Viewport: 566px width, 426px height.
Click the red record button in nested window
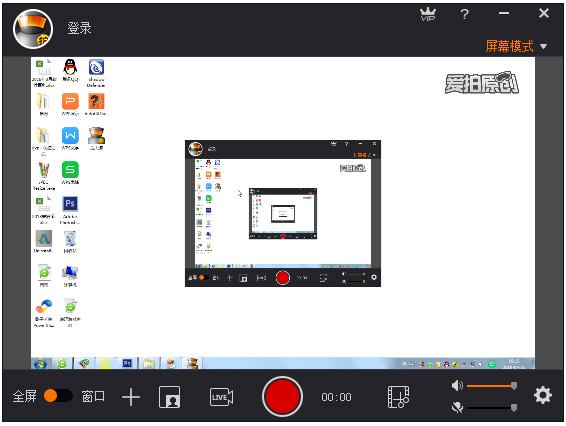point(283,278)
